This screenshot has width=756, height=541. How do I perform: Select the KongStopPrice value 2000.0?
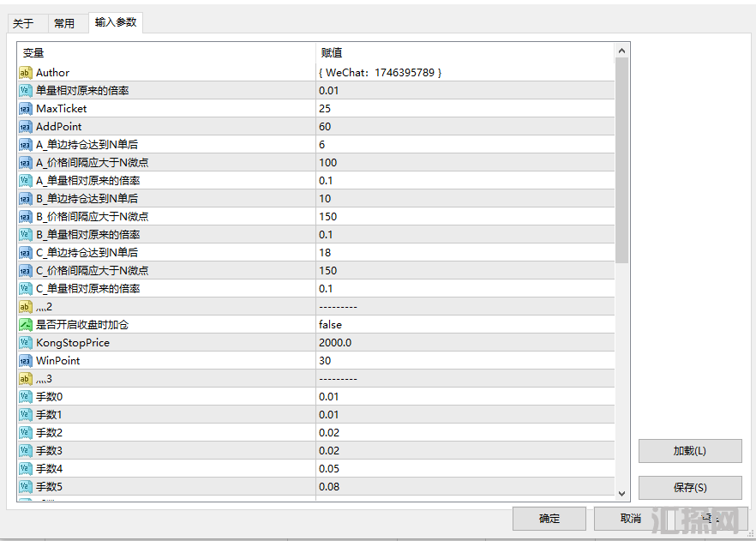pyautogui.click(x=335, y=343)
